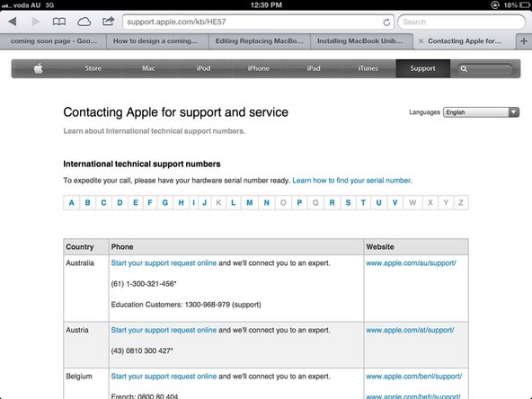Tap the share action icon
This screenshot has width=532, height=399.
[x=108, y=22]
